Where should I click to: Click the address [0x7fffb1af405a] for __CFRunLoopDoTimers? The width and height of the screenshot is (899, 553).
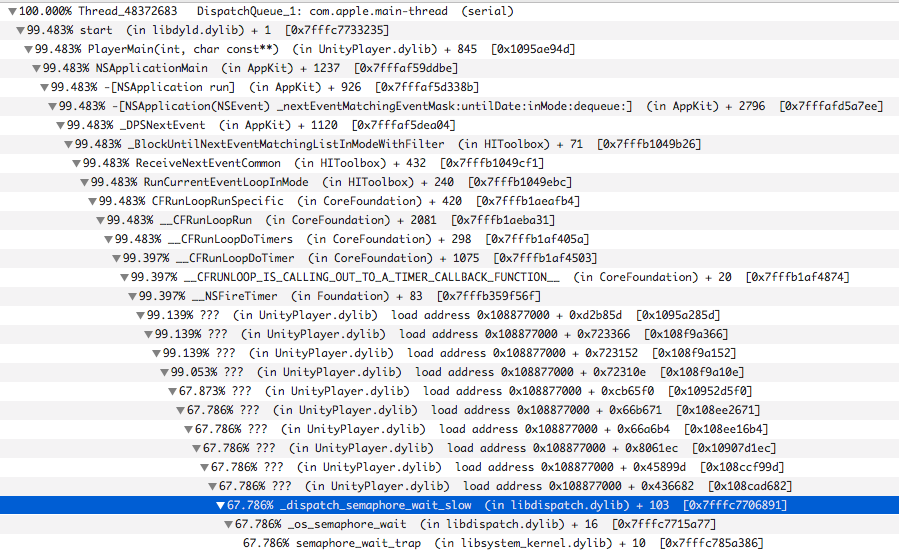click(537, 239)
